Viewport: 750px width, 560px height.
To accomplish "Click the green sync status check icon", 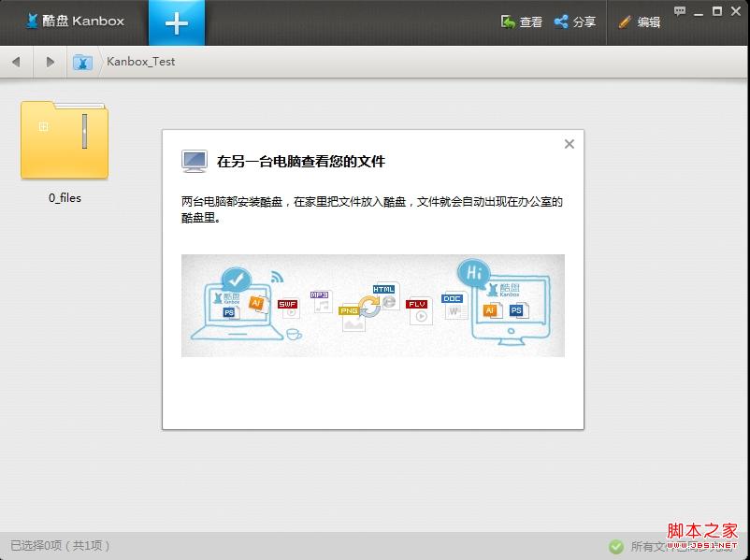I will click(616, 545).
